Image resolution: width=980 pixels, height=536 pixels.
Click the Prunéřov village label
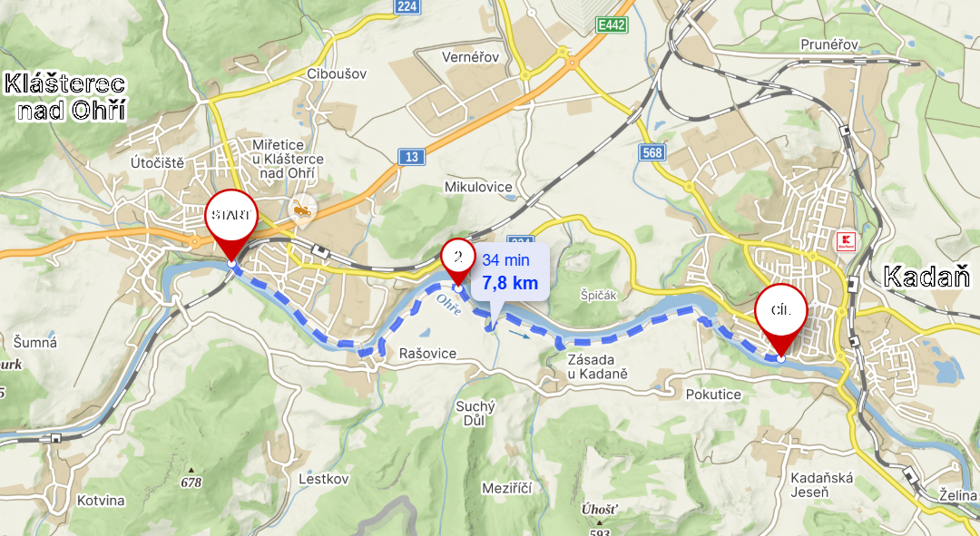pyautogui.click(x=829, y=44)
